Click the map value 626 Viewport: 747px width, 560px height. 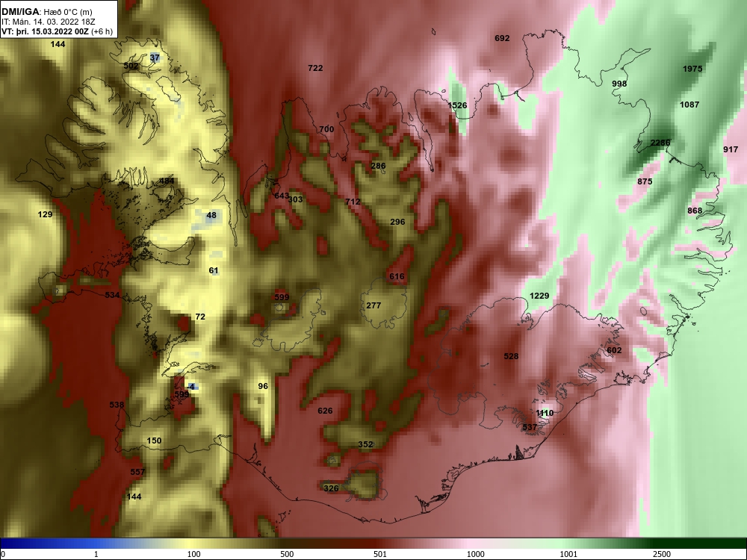tap(325, 411)
